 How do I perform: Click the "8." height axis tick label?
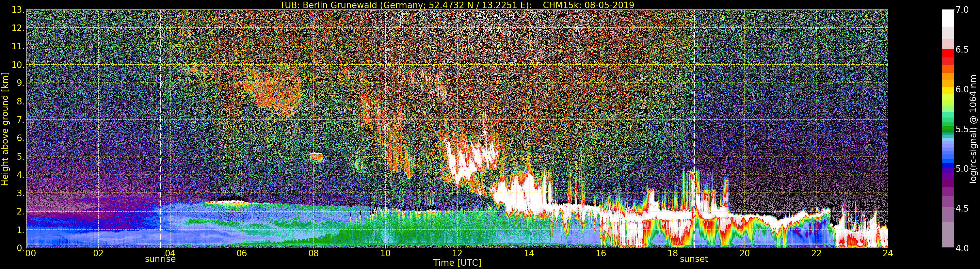[21, 102]
